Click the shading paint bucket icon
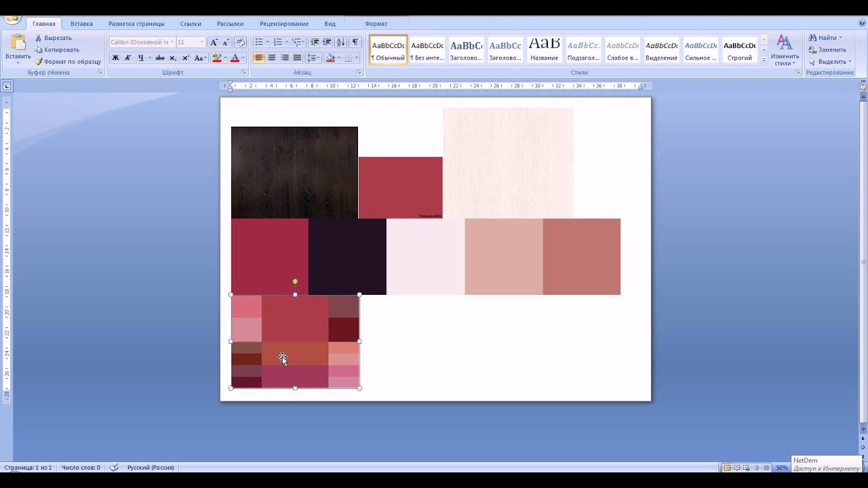 pos(330,58)
